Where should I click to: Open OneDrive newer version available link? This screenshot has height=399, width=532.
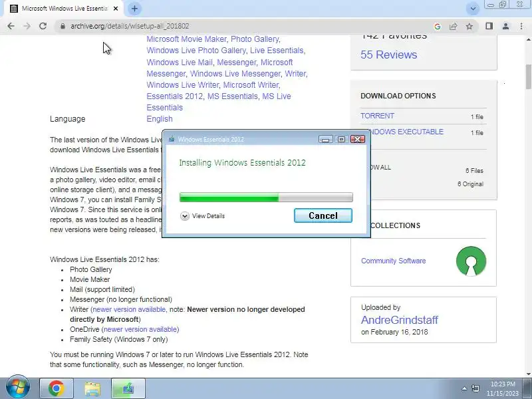(x=140, y=329)
